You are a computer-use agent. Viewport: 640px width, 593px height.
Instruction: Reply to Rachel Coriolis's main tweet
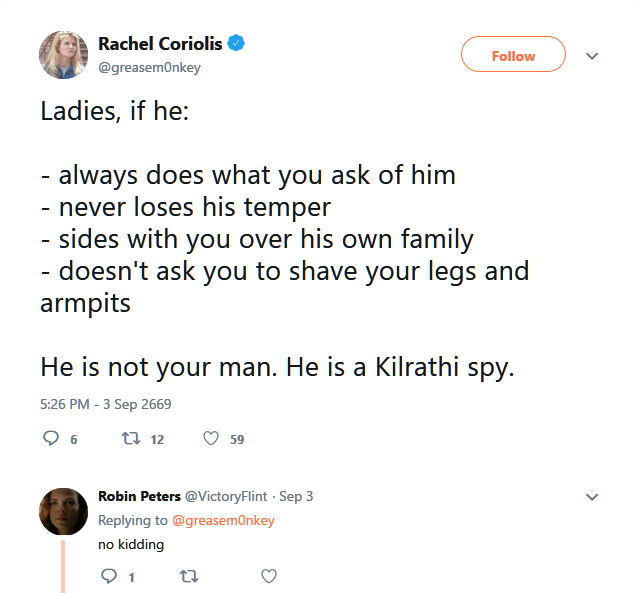pyautogui.click(x=53, y=438)
